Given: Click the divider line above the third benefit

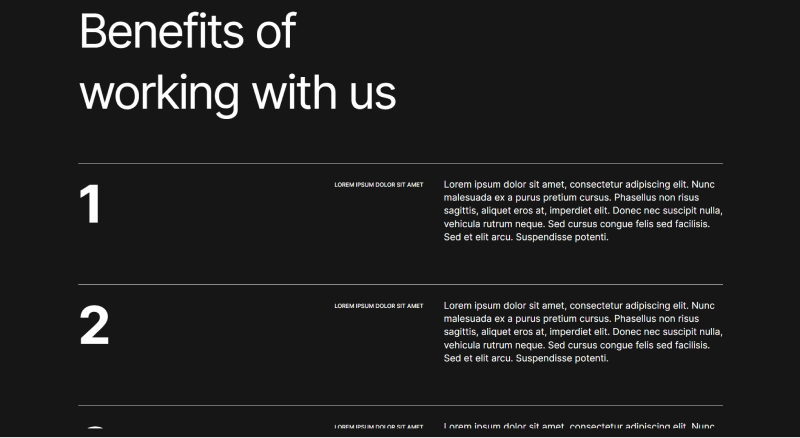Looking at the screenshot, I should tap(400, 405).
